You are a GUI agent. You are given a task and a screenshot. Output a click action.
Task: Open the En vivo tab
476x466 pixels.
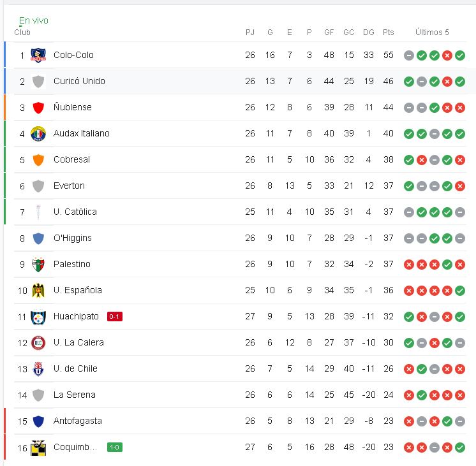pos(33,20)
